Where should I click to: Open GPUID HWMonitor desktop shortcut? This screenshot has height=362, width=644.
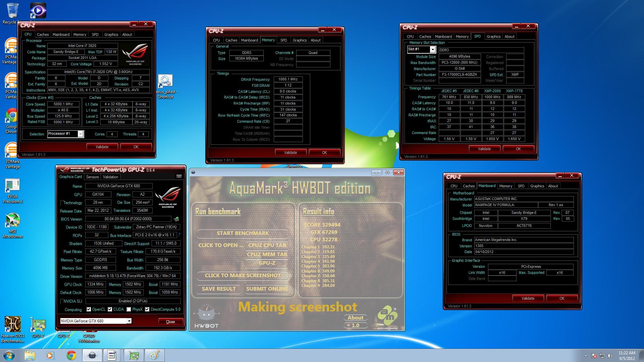89,337
